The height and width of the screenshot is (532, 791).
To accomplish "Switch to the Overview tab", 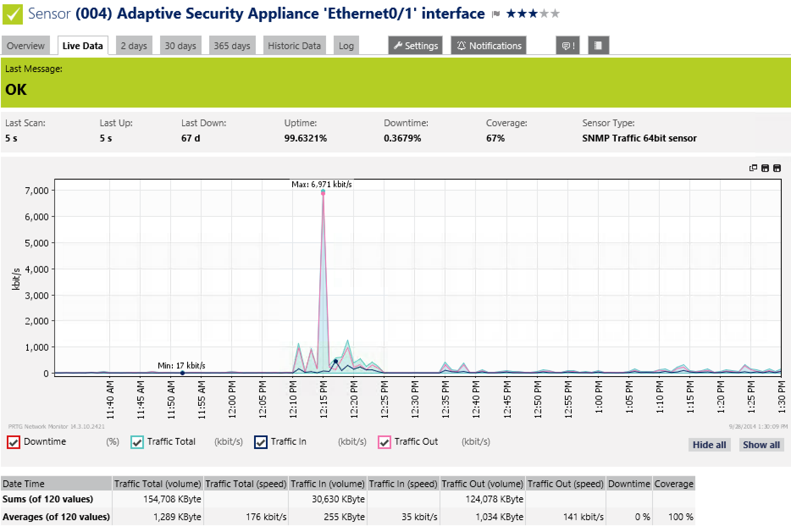I will click(x=25, y=46).
